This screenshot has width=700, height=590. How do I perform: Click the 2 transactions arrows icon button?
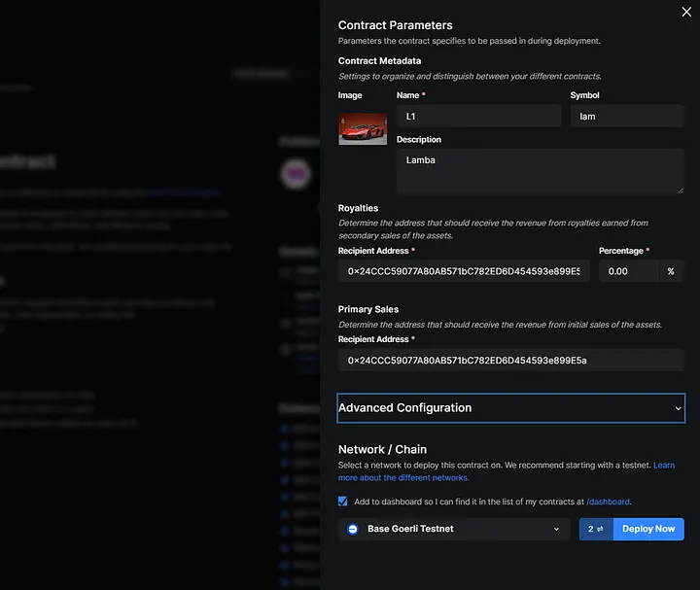point(596,529)
